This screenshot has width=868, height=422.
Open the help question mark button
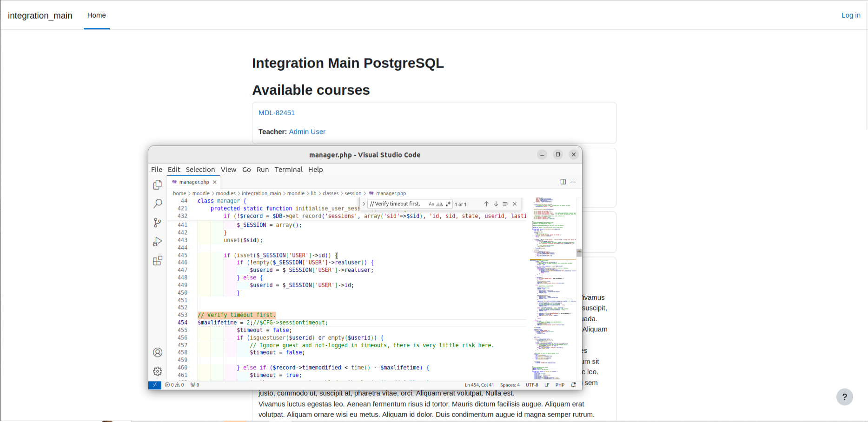tap(845, 397)
